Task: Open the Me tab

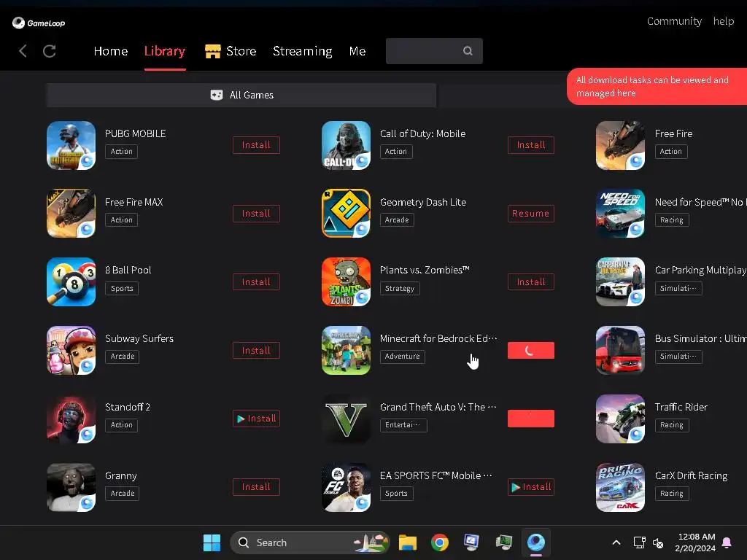Action: (x=357, y=51)
